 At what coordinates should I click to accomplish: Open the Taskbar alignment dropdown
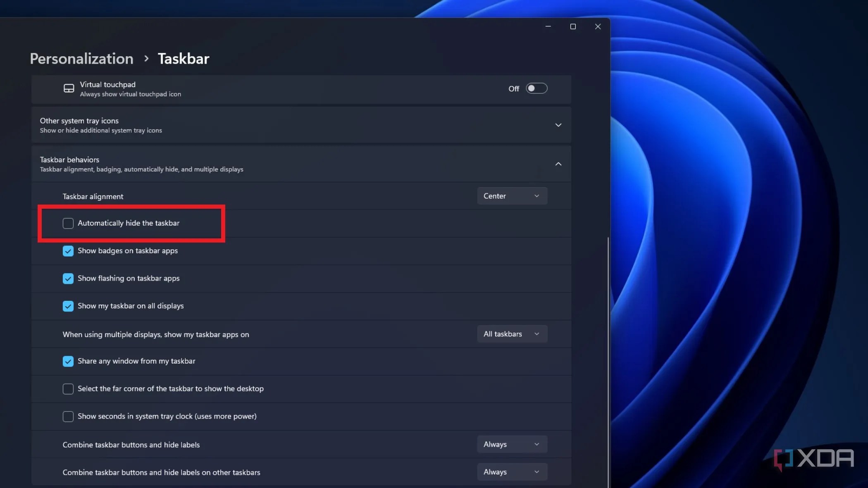(x=512, y=195)
